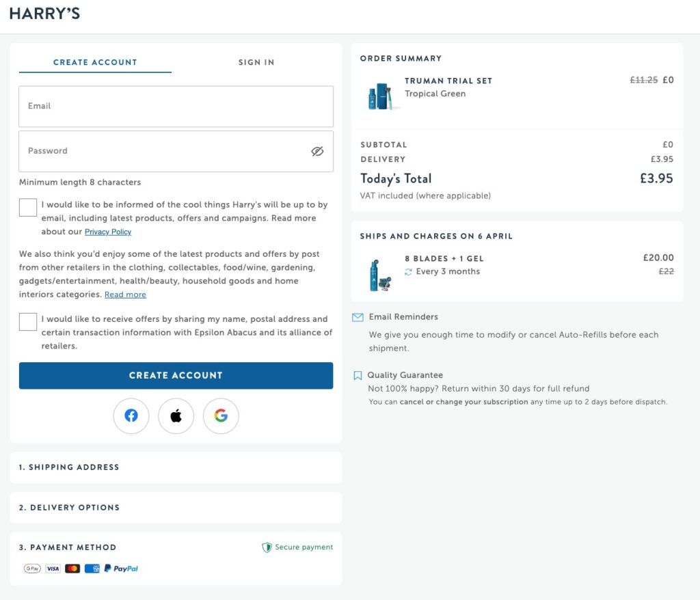Sign up with Facebook icon
Image resolution: width=700 pixels, height=600 pixels.
131,415
